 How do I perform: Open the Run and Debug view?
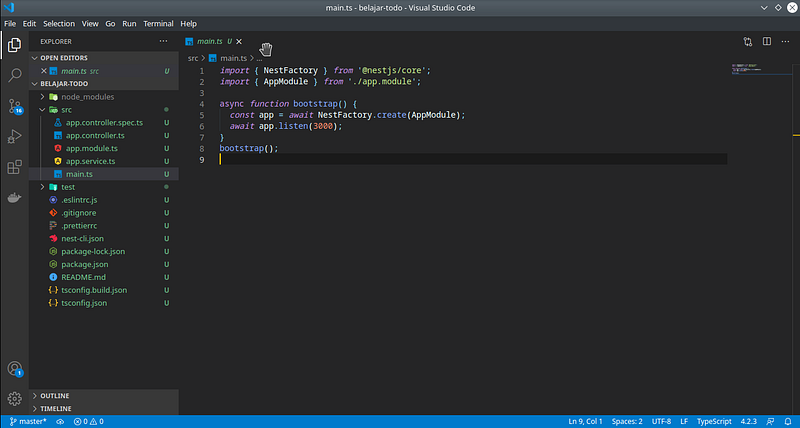pos(14,136)
